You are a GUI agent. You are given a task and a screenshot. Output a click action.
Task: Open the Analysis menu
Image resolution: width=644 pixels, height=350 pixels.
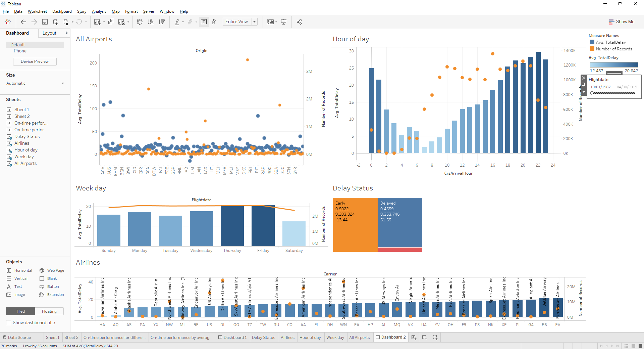[x=99, y=11]
